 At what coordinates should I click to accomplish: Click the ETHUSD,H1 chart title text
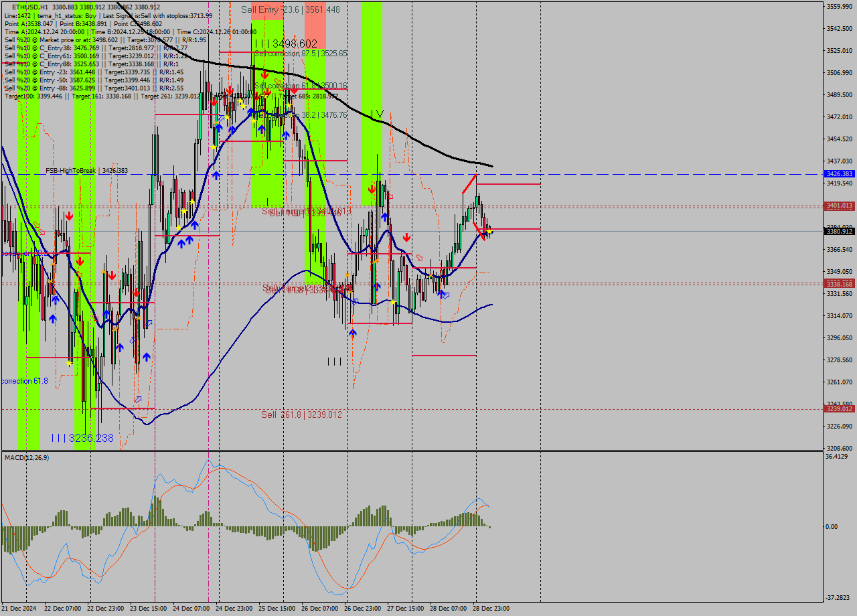(x=29, y=7)
